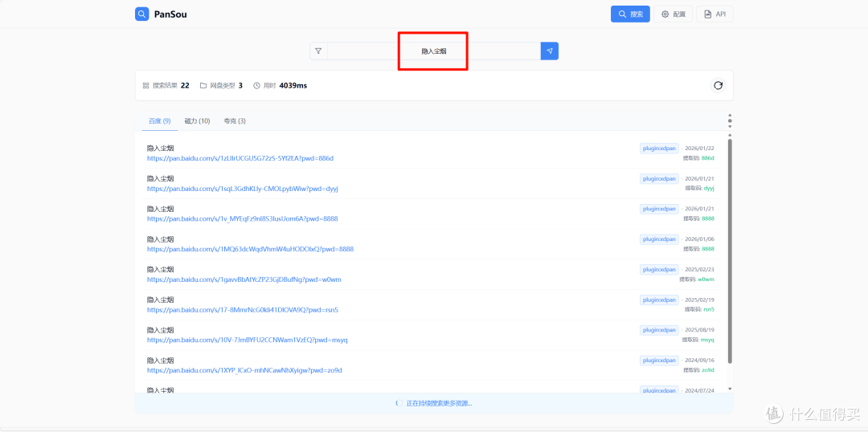
Task: Open the Baidu link ending pwd=886d
Action: (240, 158)
